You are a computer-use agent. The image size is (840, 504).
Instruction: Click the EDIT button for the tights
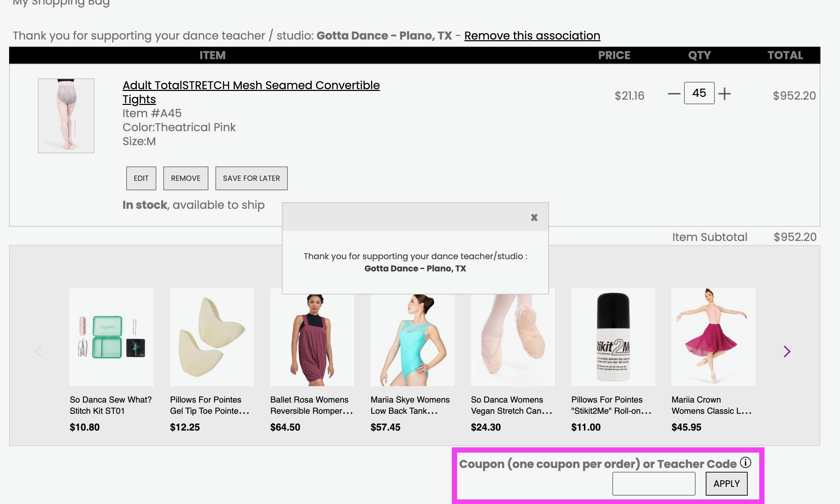[141, 178]
